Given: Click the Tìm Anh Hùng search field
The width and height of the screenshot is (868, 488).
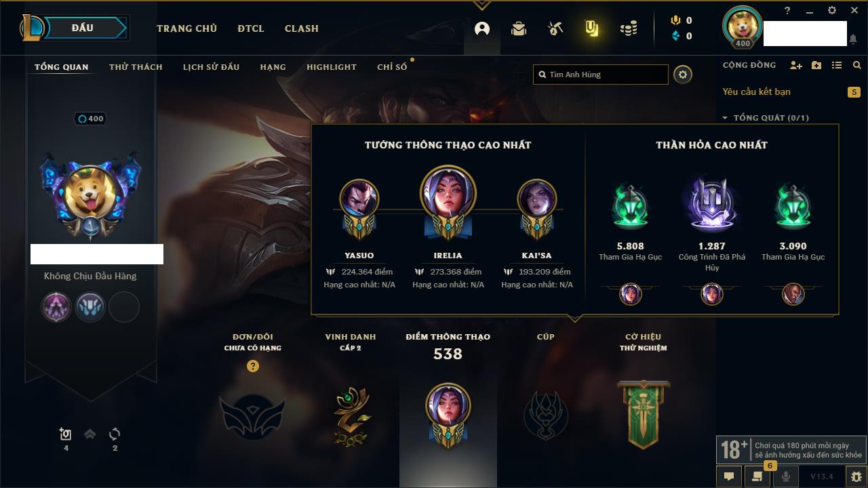Looking at the screenshot, I should tap(601, 75).
